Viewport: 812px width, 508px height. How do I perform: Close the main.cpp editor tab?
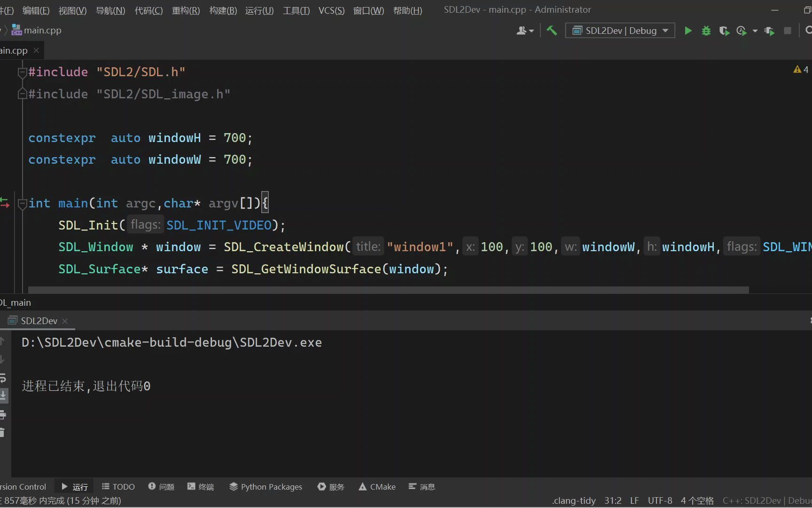(x=36, y=50)
